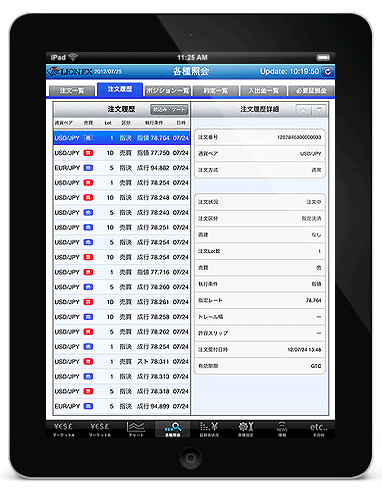Switch to the ポジション一覧 tab
382x492 pixels.
click(168, 91)
